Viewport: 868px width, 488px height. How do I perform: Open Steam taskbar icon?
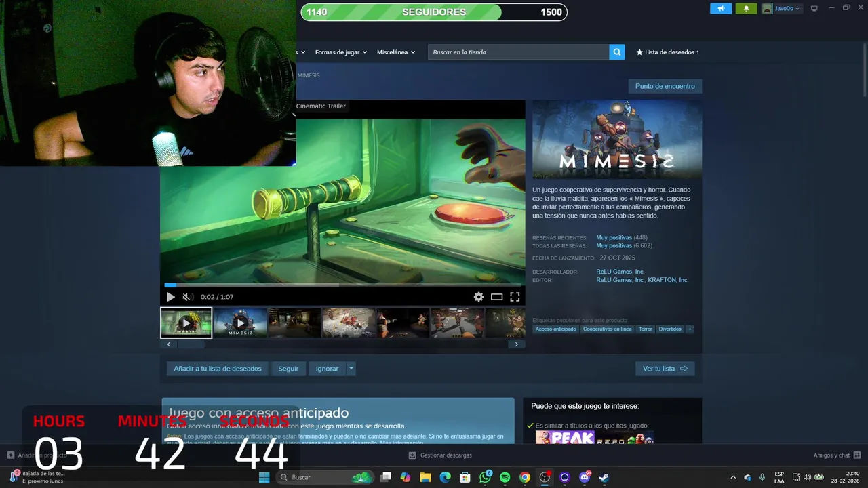(604, 477)
